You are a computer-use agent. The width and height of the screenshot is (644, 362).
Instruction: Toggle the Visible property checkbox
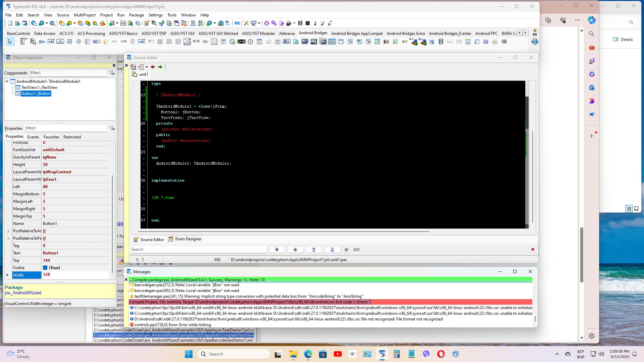tap(45, 268)
